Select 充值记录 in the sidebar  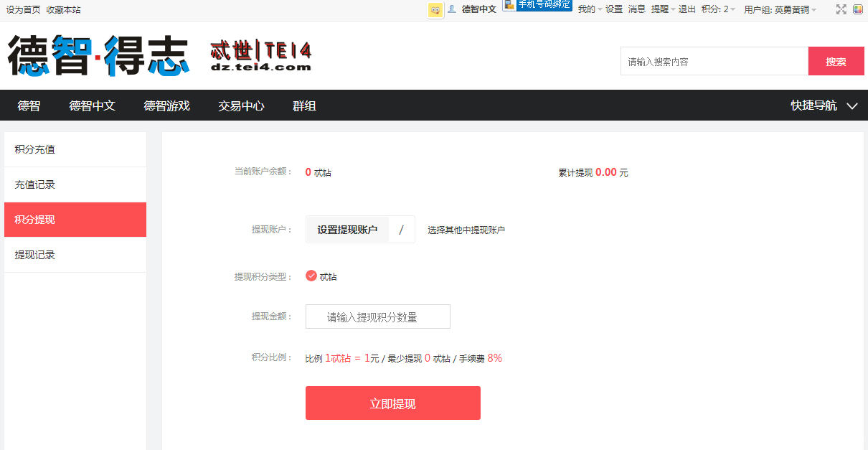(x=36, y=184)
